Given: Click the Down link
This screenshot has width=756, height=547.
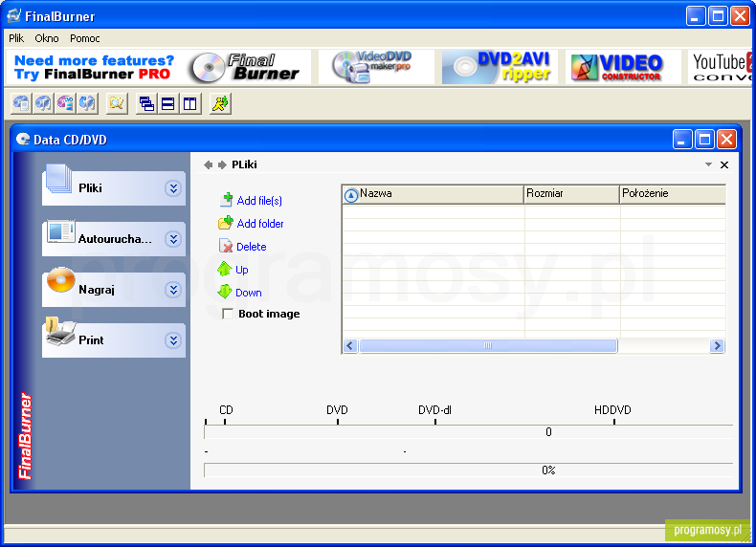Looking at the screenshot, I should point(249,293).
